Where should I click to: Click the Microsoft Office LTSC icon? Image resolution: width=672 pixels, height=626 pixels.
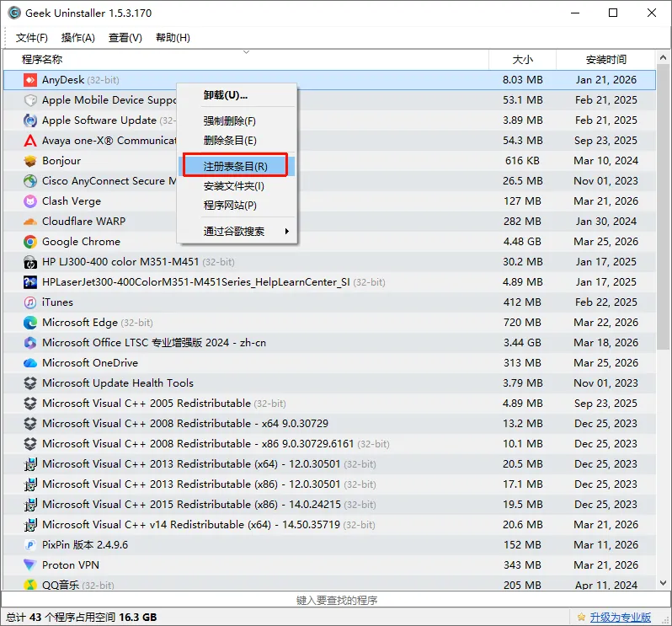point(30,343)
